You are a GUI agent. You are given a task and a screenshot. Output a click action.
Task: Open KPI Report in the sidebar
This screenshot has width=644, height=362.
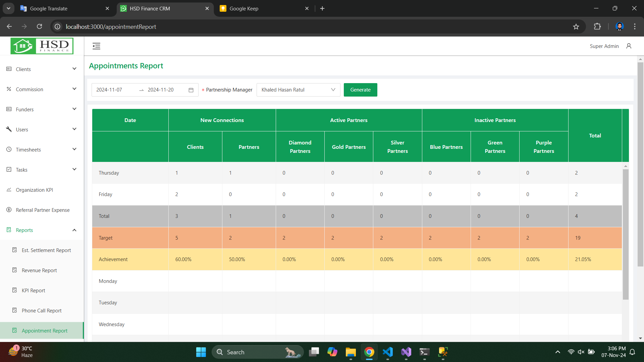[x=33, y=291]
